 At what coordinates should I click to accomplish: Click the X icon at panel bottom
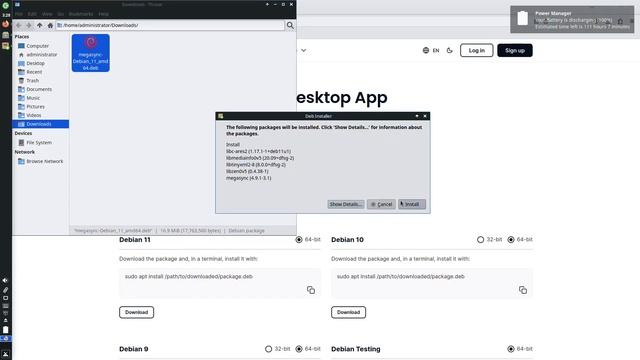click(6, 354)
